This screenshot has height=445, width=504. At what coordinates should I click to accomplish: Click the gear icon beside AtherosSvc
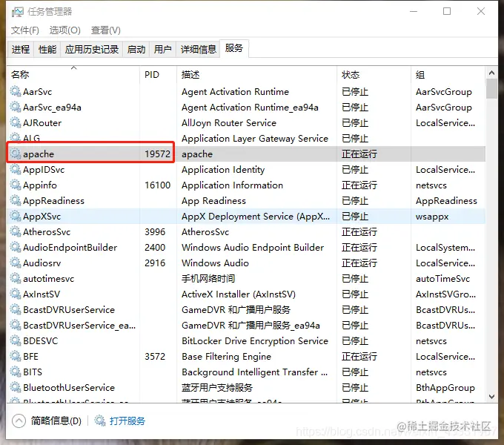click(15, 232)
